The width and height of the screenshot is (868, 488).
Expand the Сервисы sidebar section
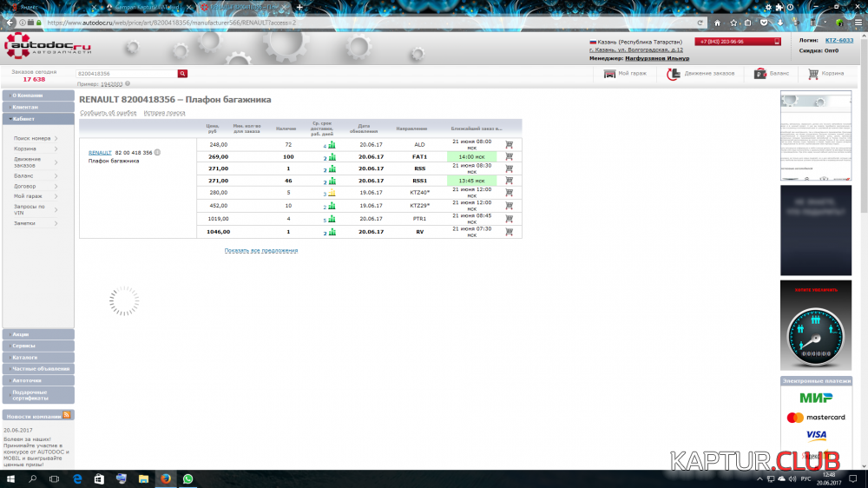(x=37, y=346)
